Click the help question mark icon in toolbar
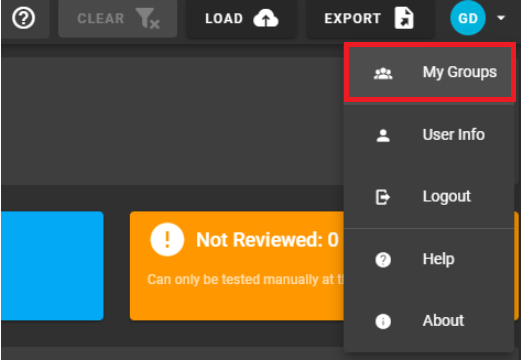Image resolution: width=521 pixels, height=361 pixels. click(23, 18)
